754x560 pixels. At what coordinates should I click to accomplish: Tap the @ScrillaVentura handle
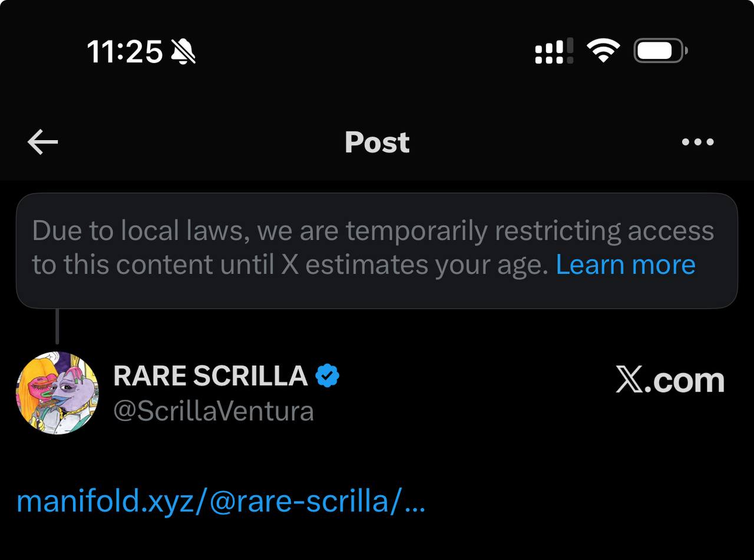click(x=213, y=411)
